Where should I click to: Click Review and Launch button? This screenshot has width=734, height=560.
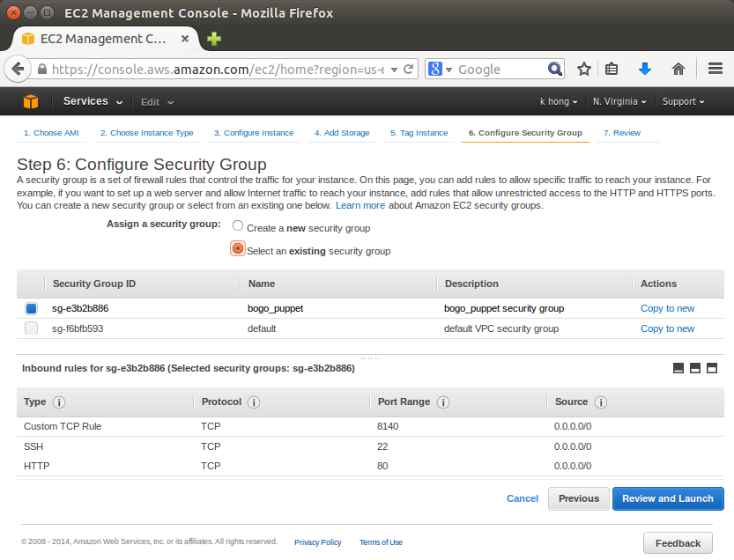pyautogui.click(x=668, y=498)
